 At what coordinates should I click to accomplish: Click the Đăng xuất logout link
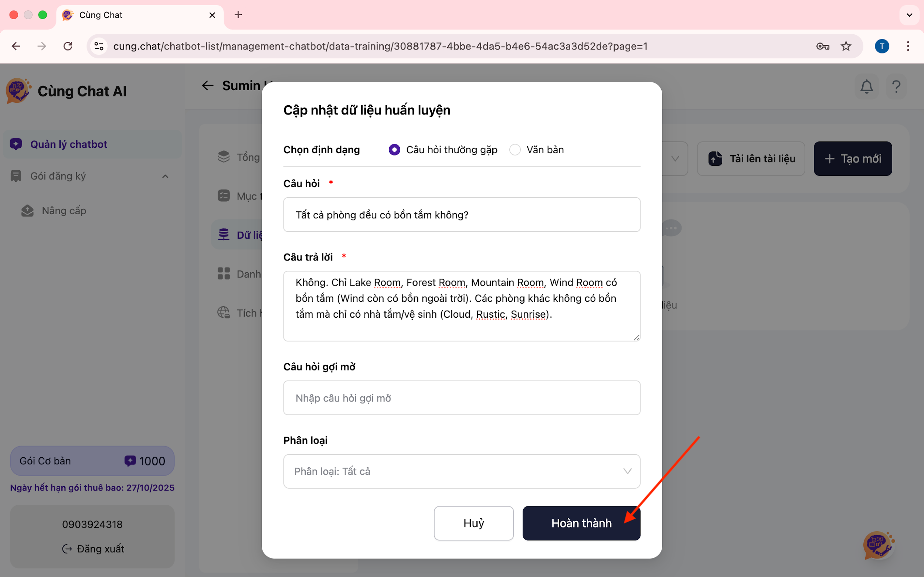[93, 549]
